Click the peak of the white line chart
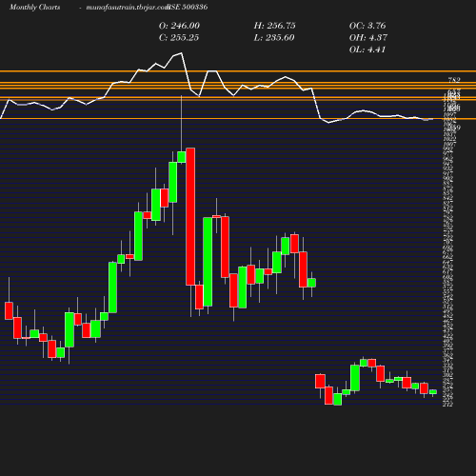The width and height of the screenshot is (476, 476). tap(182, 53)
